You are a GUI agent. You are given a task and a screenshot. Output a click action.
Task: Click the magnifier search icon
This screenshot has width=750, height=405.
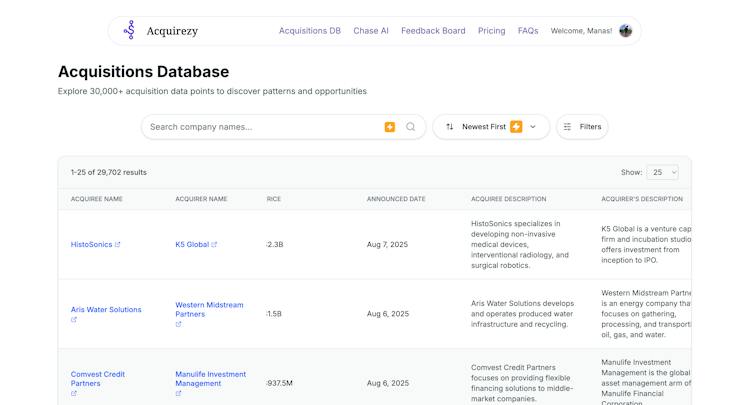[x=410, y=127]
